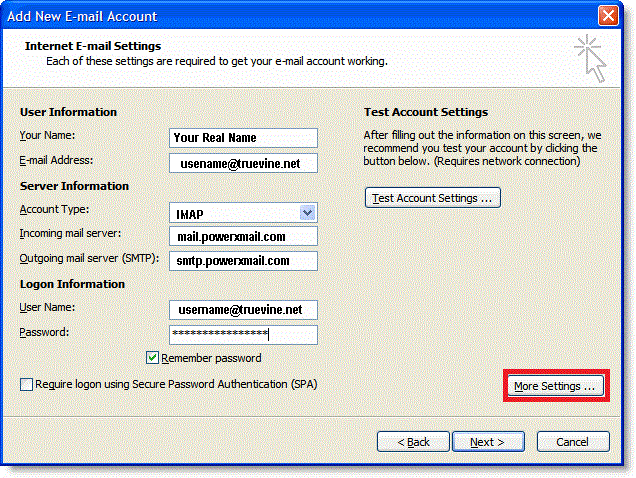Click the User Name input field
Image resolution: width=636 pixels, height=478 pixels.
coord(243,310)
